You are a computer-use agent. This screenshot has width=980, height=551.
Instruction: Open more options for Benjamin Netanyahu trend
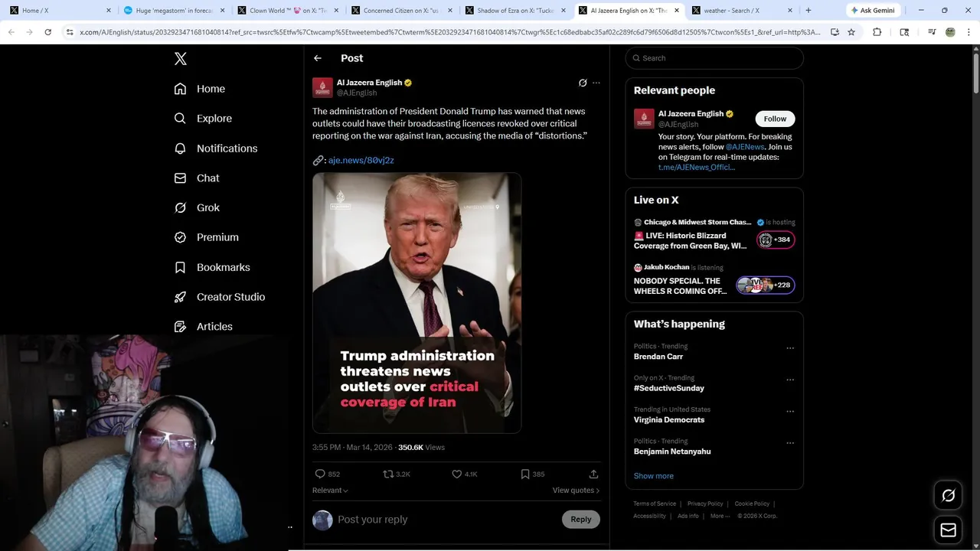tap(790, 443)
